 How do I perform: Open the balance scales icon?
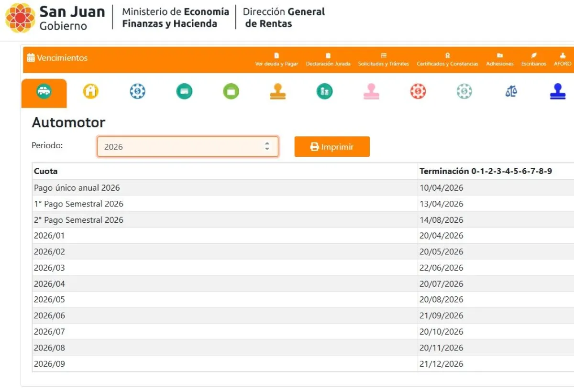(x=511, y=91)
